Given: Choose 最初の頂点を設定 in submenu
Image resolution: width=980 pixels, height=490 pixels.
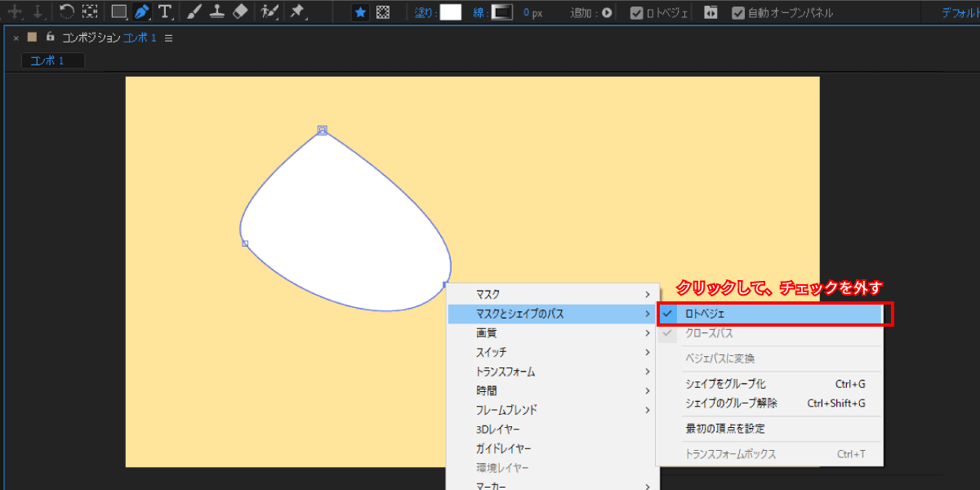Looking at the screenshot, I should [x=770, y=429].
